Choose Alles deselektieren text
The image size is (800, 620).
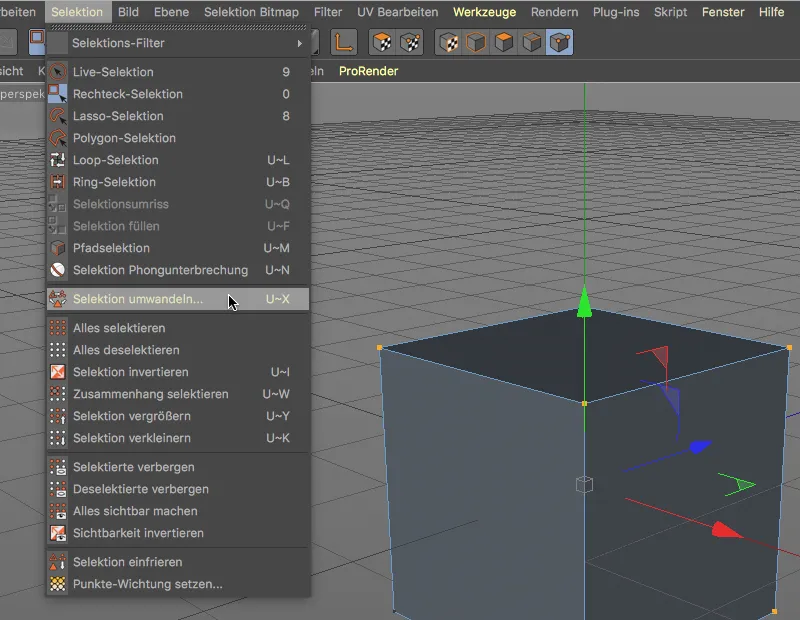tap(126, 350)
